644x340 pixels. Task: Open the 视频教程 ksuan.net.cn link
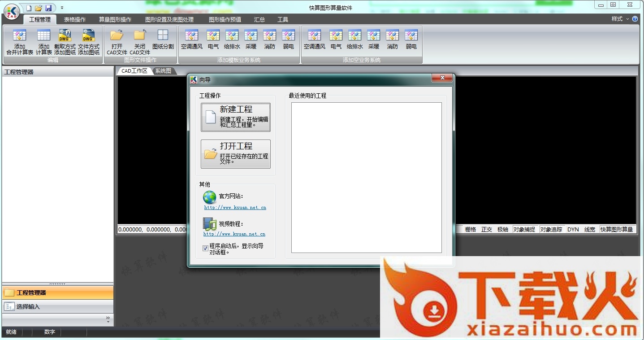point(234,234)
